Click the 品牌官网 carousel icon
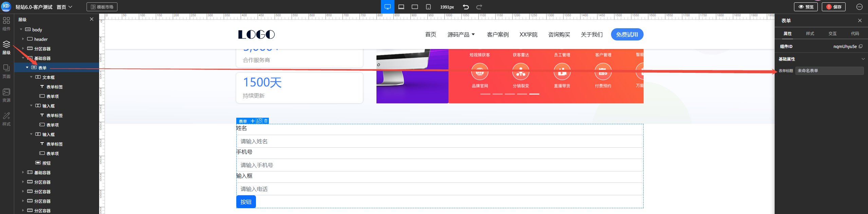This screenshot has width=868, height=214. 480,72
